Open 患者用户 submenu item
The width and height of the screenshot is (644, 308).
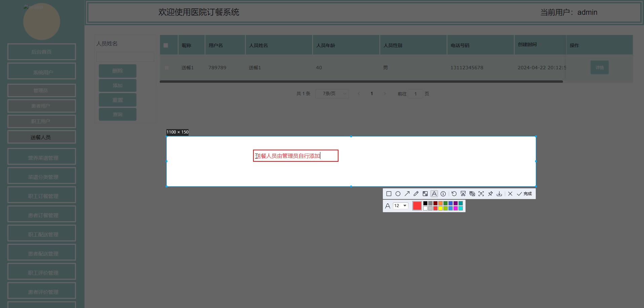pos(42,106)
